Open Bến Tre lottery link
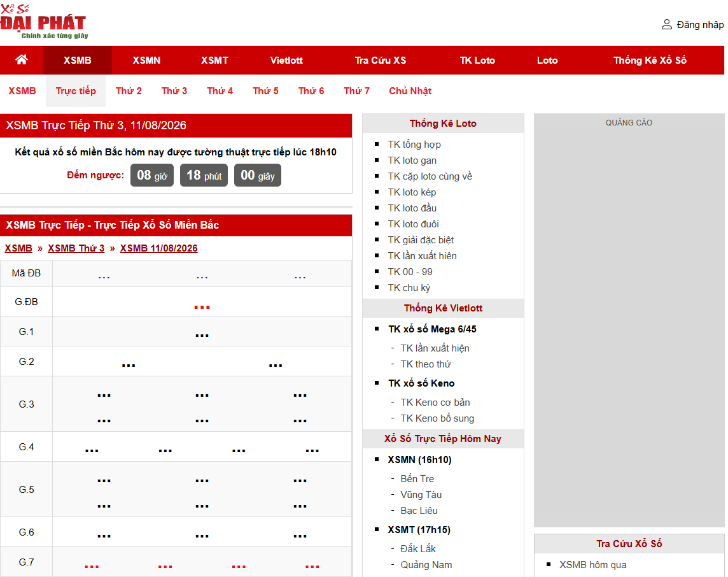 (x=417, y=478)
